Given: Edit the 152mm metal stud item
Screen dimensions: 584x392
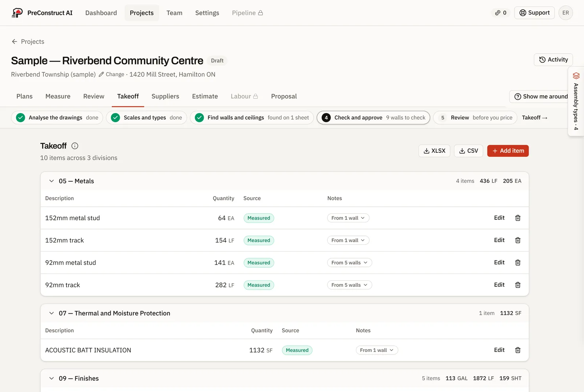Looking at the screenshot, I should coord(499,218).
